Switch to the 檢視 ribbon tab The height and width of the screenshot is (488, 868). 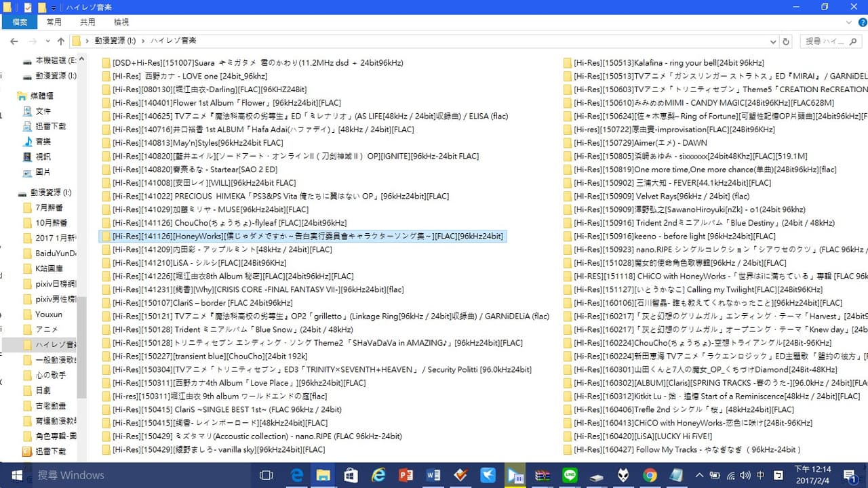[121, 22]
